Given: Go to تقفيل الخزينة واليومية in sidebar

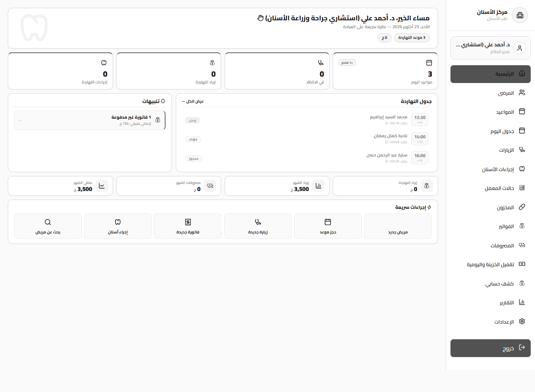Looking at the screenshot, I should point(490,264).
